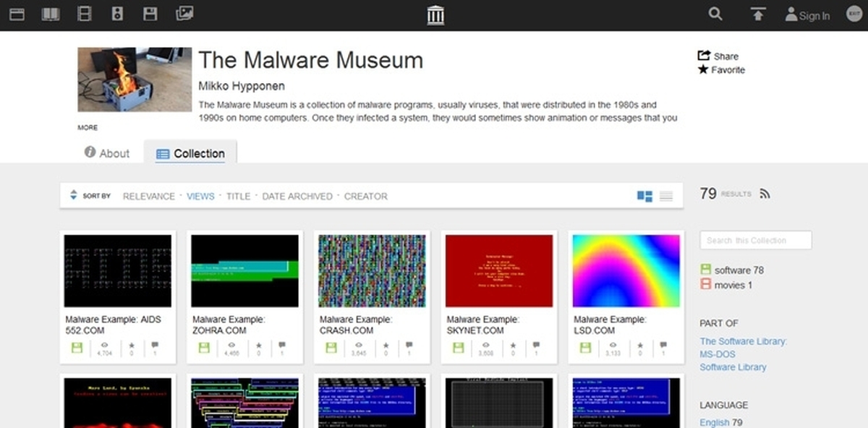Viewport: 868px width, 428px height.
Task: Toggle sort direction arrows icon
Action: [73, 195]
